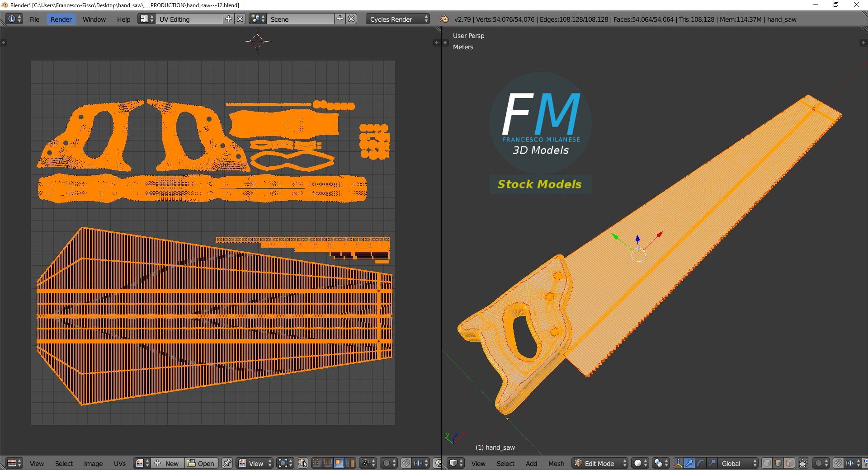
Task: Select the rotate manipulator icon
Action: pyautogui.click(x=700, y=463)
